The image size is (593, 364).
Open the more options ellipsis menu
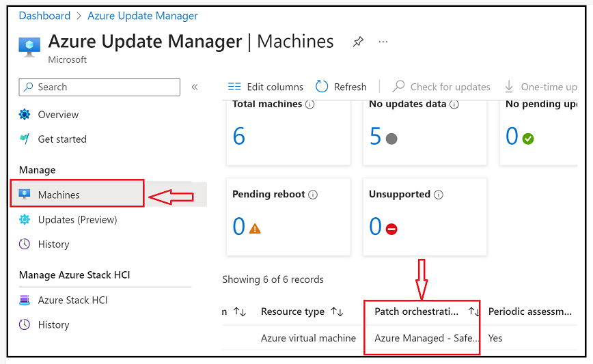pos(383,42)
